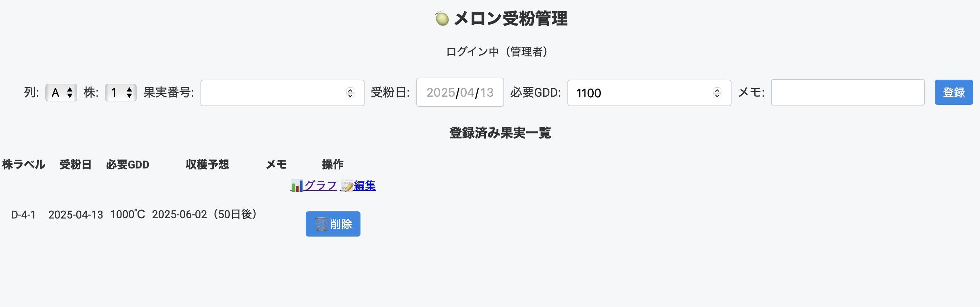Open the グラフ link for D-4-1
Viewport: 980px width, 307px height.
point(320,185)
